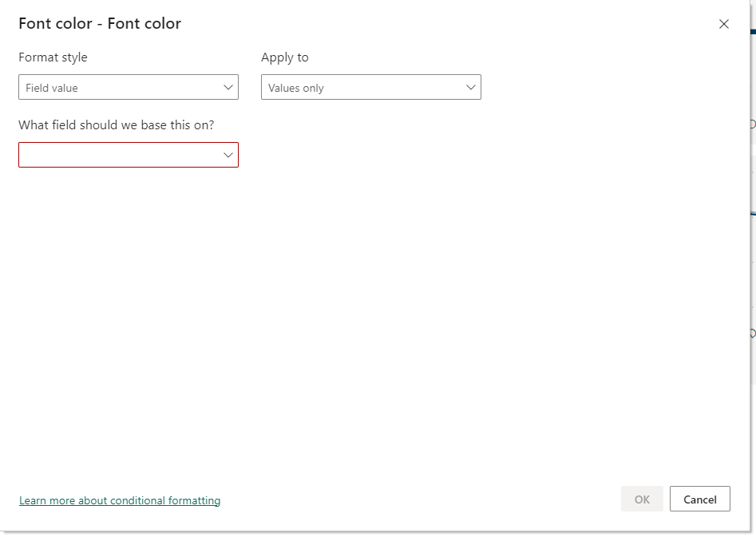Click the Cancel button
Viewport: 756px width, 537px height.
[x=699, y=499]
